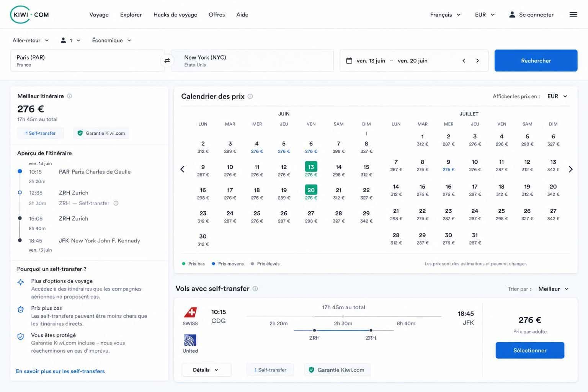The width and height of the screenshot is (588, 392).
Task: Open the hamburger menu icon
Action: 573,15
